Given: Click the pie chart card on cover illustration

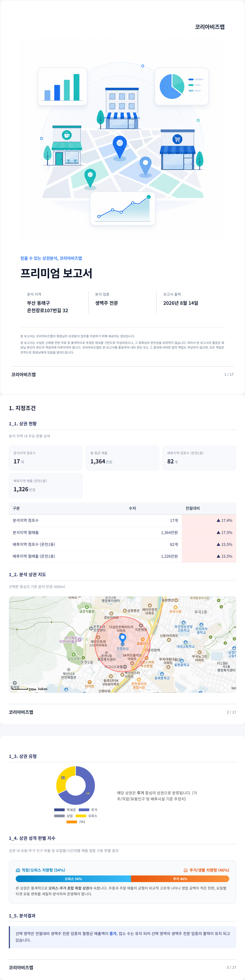Looking at the screenshot, I should pyautogui.click(x=181, y=86).
